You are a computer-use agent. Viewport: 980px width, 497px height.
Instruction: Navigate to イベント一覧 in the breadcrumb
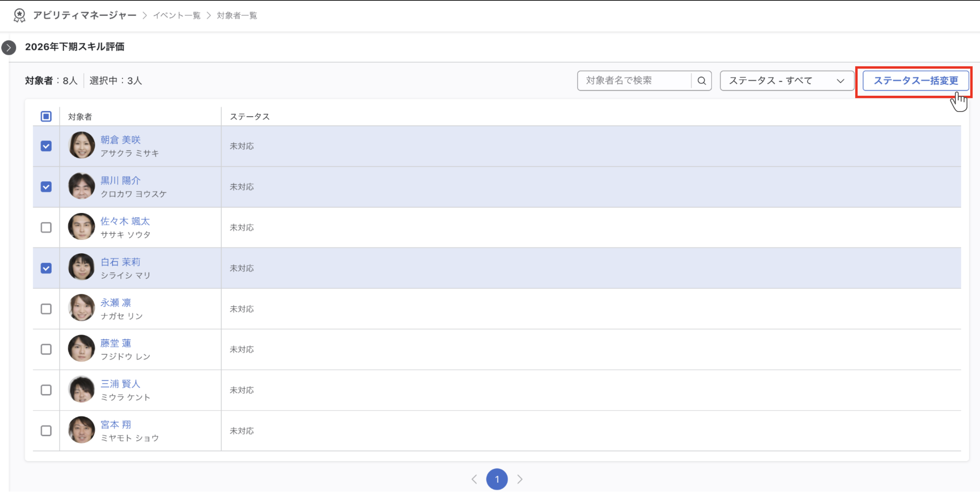coord(177,16)
